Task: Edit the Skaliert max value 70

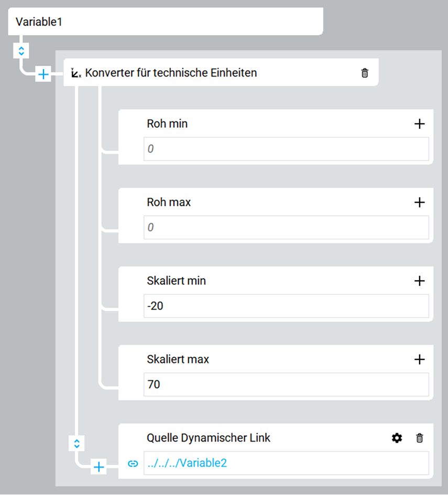Action: pyautogui.click(x=286, y=384)
